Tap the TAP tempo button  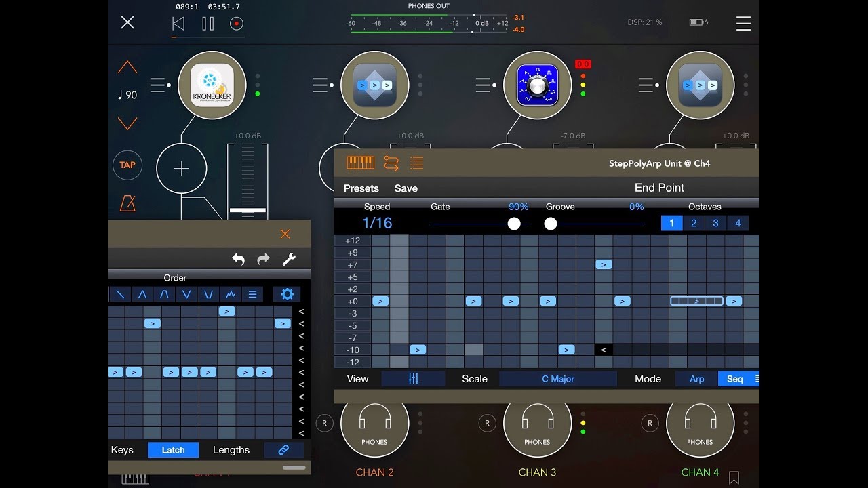pyautogui.click(x=127, y=165)
